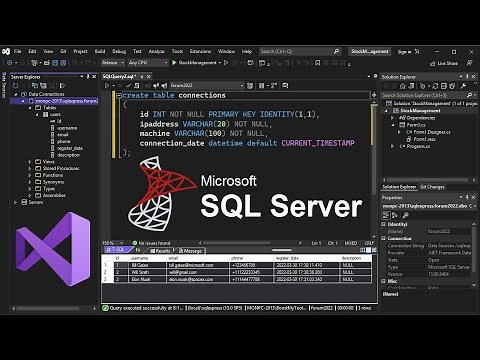Image resolution: width=480 pixels, height=360 pixels.
Task: Open the Data Sources side tab
Action: (x=4, y=85)
